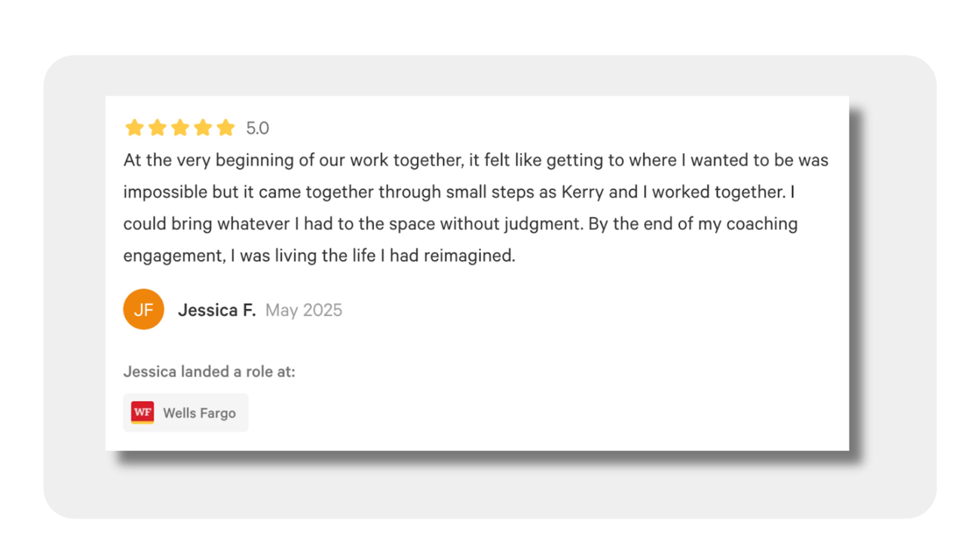Click the review line starting 'At the very beginning'
This screenshot has height=551, width=980.
(475, 160)
